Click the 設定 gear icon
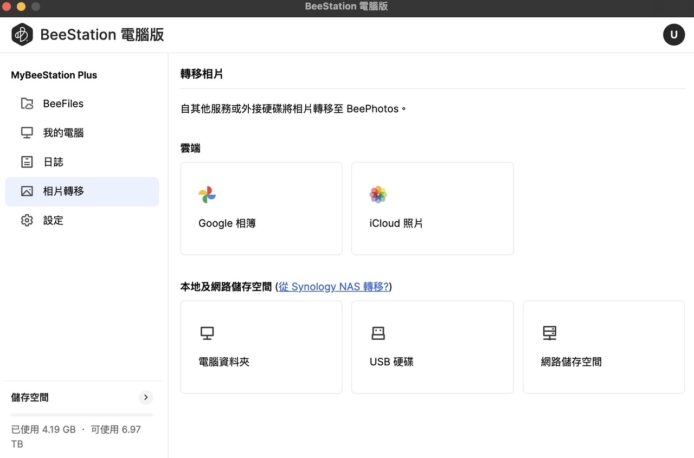This screenshot has height=458, width=694. (27, 220)
